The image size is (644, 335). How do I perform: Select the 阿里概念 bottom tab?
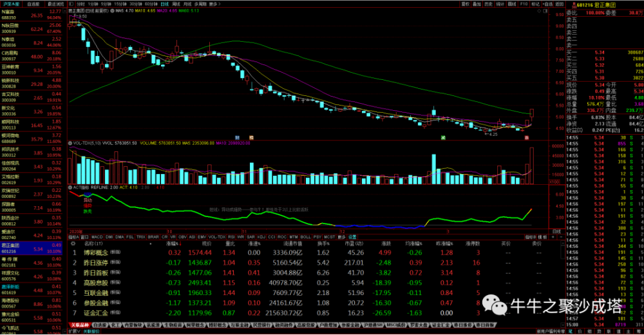tap(194, 325)
